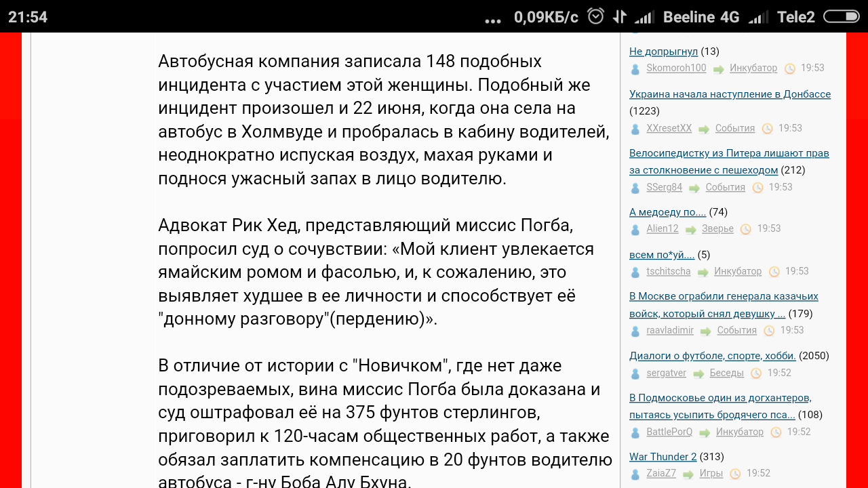
Task: Visit ZaiaZ7's user profile
Action: click(661, 473)
